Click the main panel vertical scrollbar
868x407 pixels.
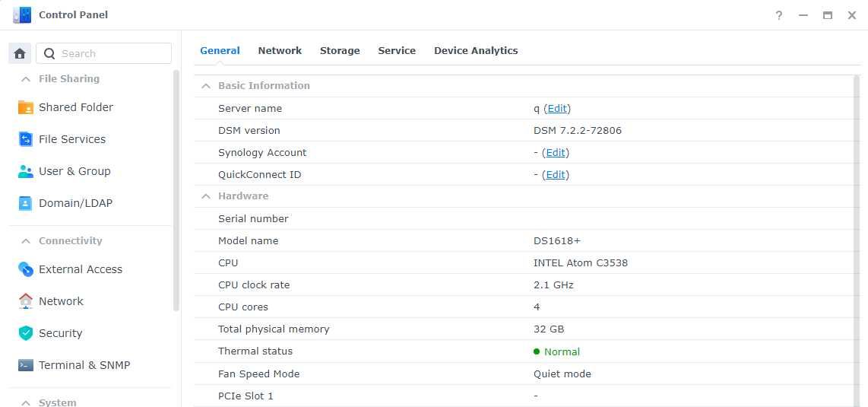tap(857, 241)
